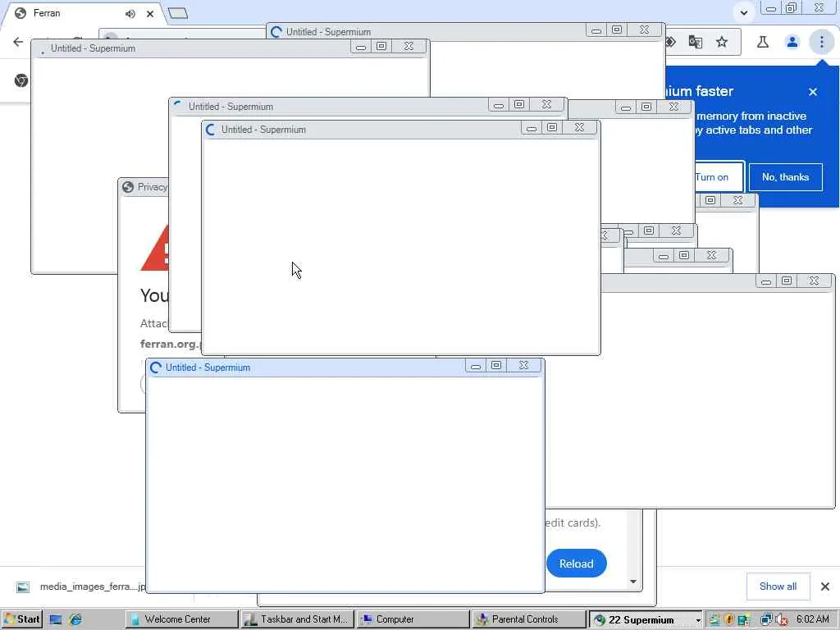Mute audio icon on Ferran tab
The width and height of the screenshot is (840, 630).
[x=130, y=14]
